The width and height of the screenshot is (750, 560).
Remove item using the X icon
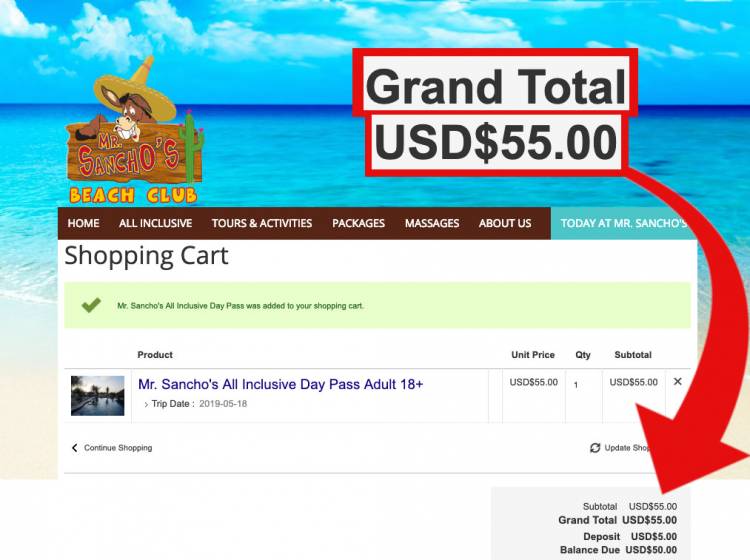(677, 382)
